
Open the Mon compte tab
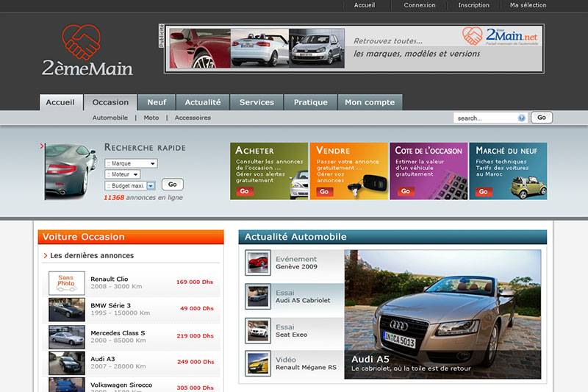[370, 102]
